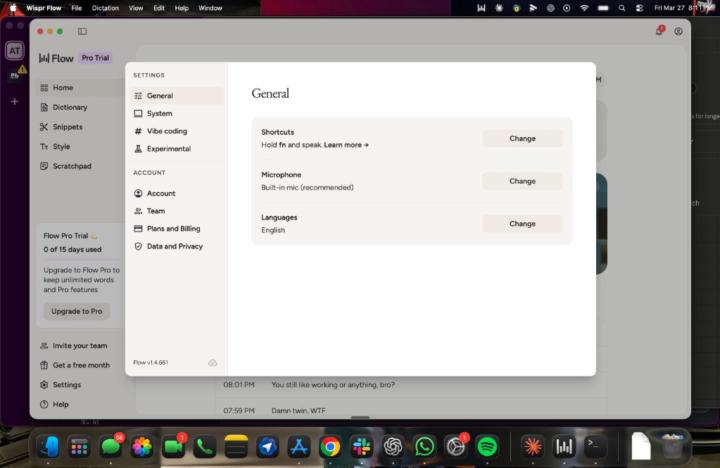Image resolution: width=720 pixels, height=468 pixels.
Task: Open System settings section
Action: tap(176, 113)
